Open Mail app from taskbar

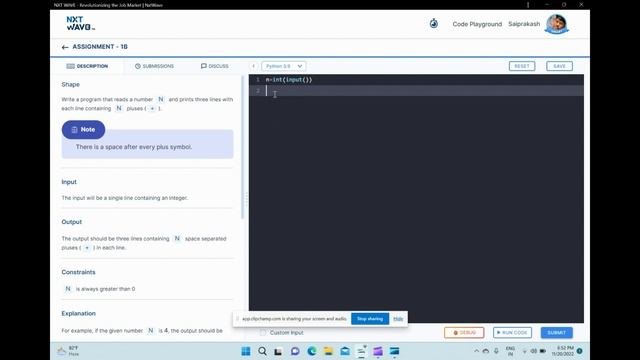point(345,351)
